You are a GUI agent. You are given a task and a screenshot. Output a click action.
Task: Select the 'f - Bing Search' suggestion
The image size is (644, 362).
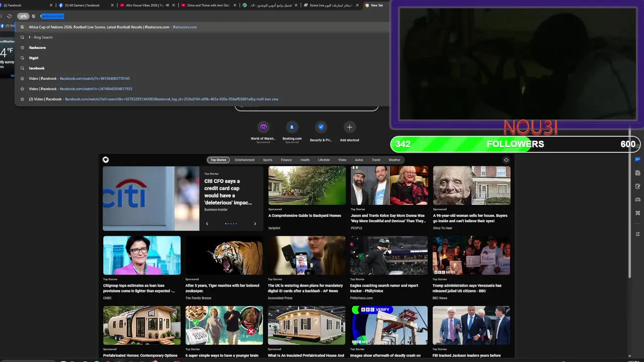pyautogui.click(x=201, y=37)
